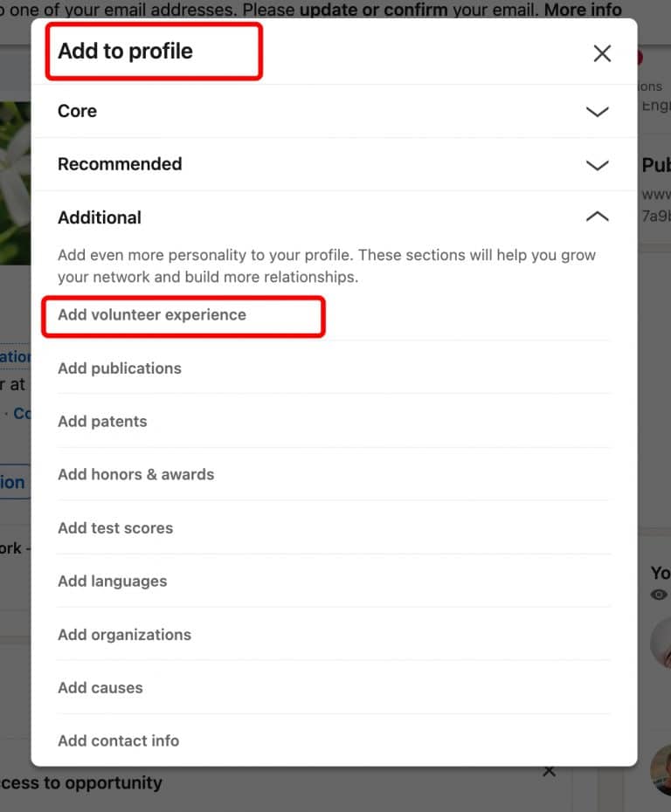Screen dimensions: 671x812
Task: Collapse the Additional section
Action: 598,217
